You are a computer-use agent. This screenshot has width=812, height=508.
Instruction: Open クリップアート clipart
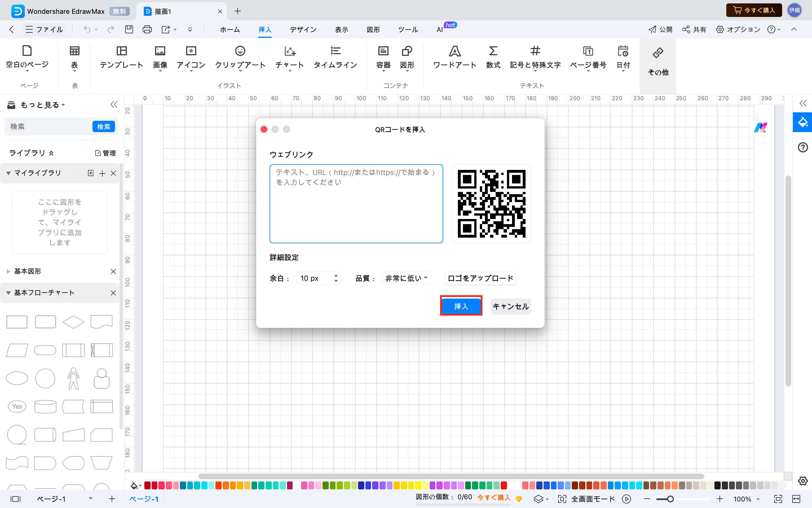240,58
